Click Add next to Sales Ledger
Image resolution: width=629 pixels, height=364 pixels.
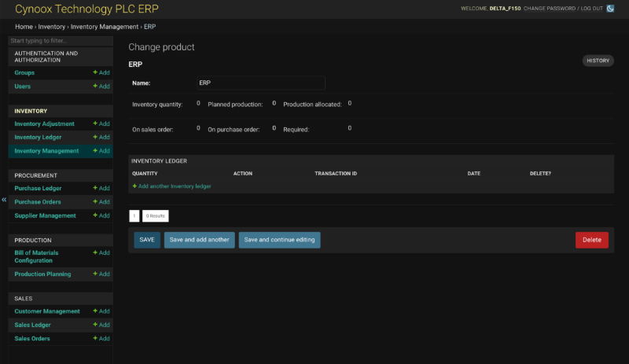pyautogui.click(x=101, y=325)
